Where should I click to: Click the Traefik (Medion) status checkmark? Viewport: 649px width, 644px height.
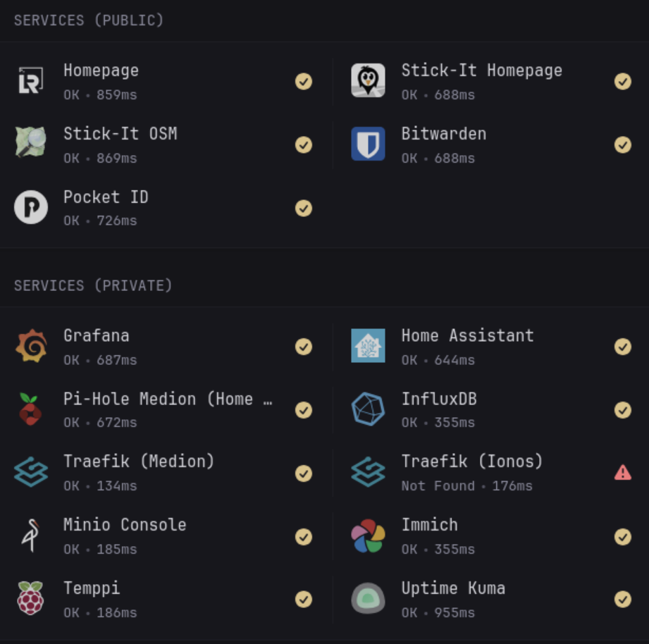tap(304, 473)
